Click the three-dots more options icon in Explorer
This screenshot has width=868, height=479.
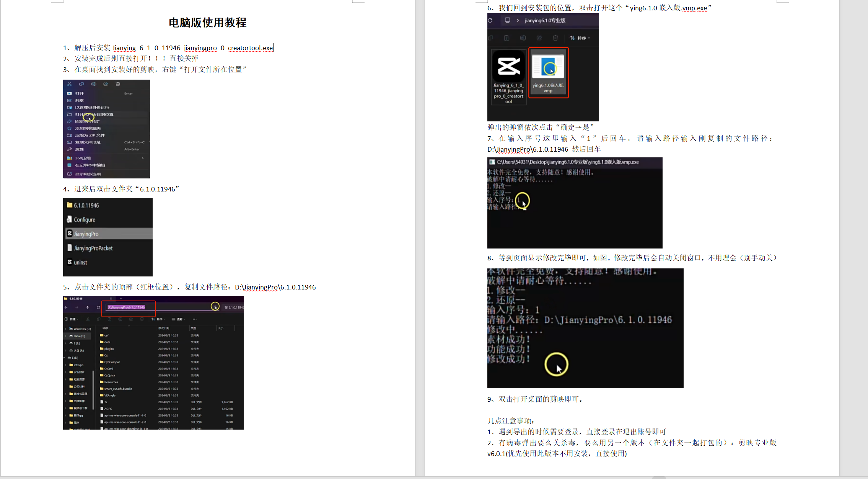[195, 319]
